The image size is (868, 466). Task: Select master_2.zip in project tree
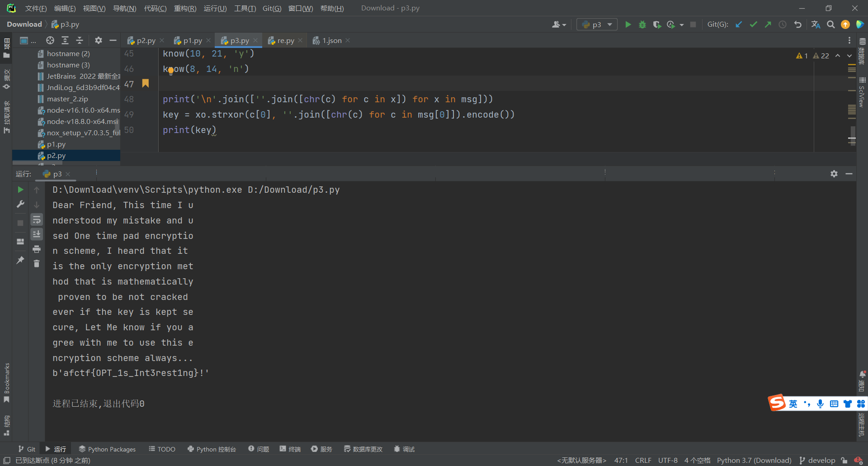pos(67,99)
